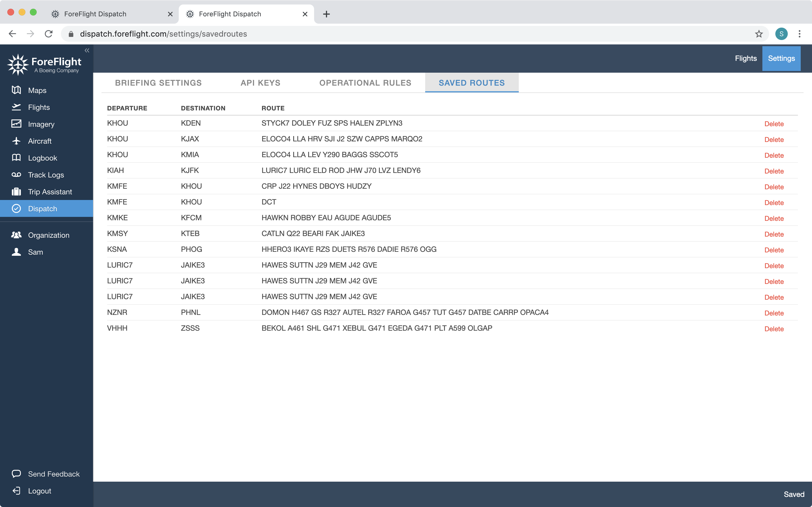Open the Maps section in sidebar
Screen dimensions: 812x507
pos(37,90)
